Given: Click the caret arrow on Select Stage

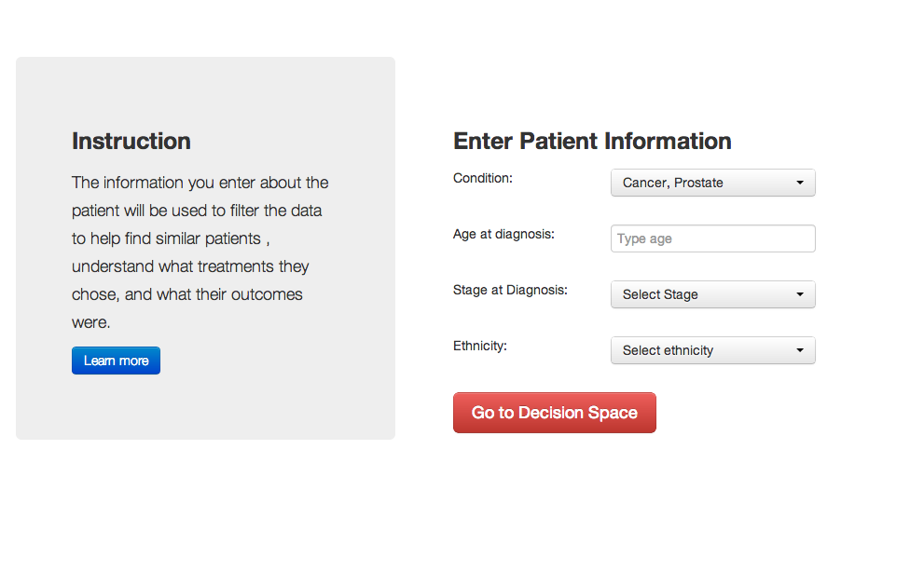Looking at the screenshot, I should coord(800,294).
